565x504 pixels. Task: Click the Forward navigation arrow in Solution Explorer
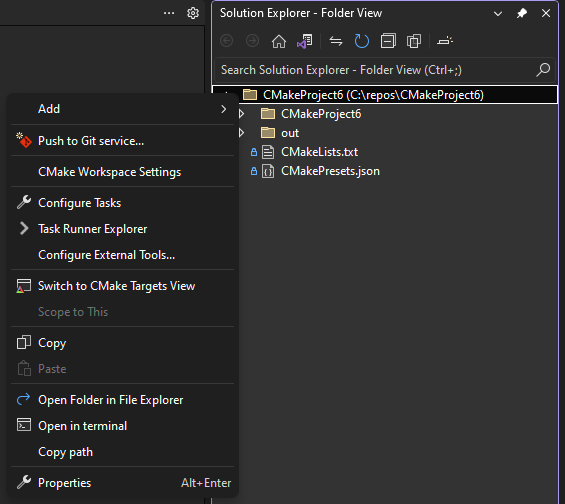click(252, 41)
